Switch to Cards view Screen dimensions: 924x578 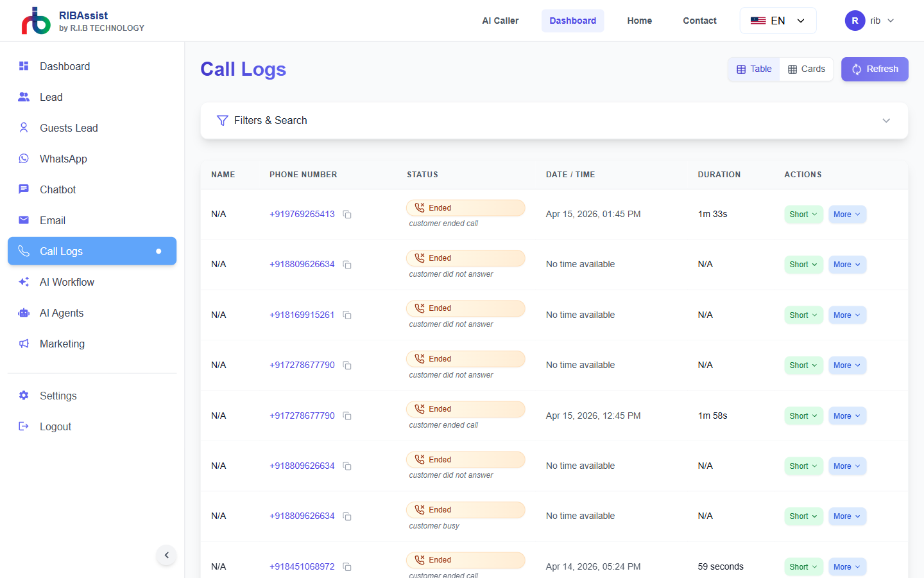tap(806, 69)
